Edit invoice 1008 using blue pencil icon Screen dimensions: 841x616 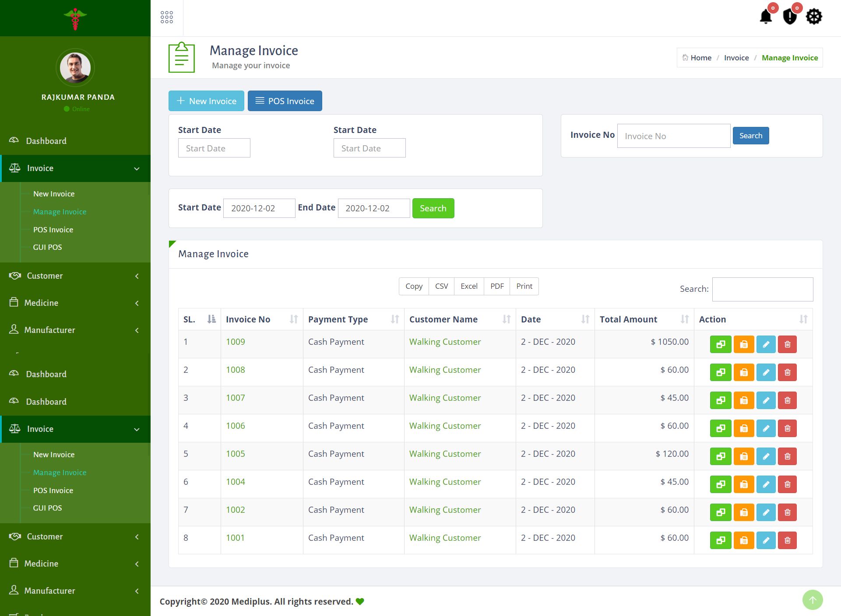[766, 372]
